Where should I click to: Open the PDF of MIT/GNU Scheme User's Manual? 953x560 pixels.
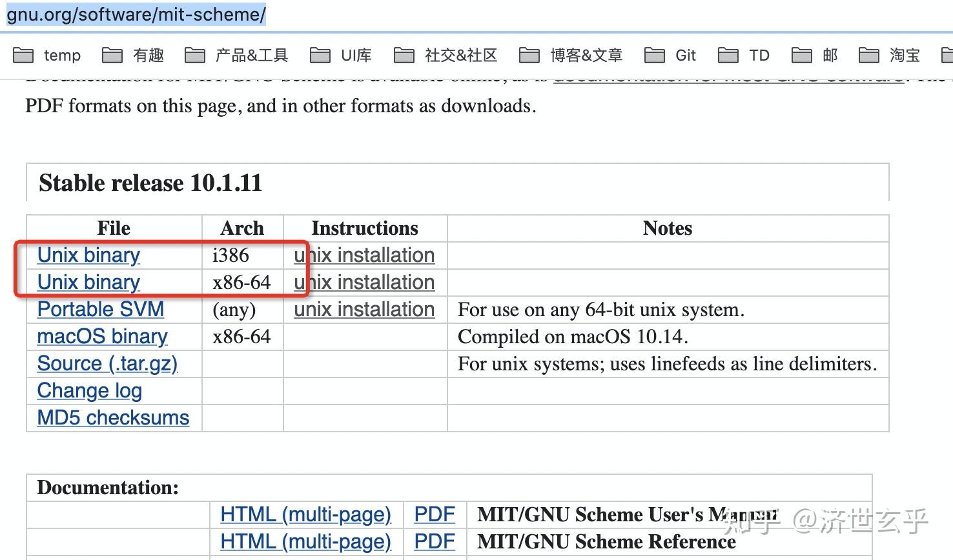435,514
